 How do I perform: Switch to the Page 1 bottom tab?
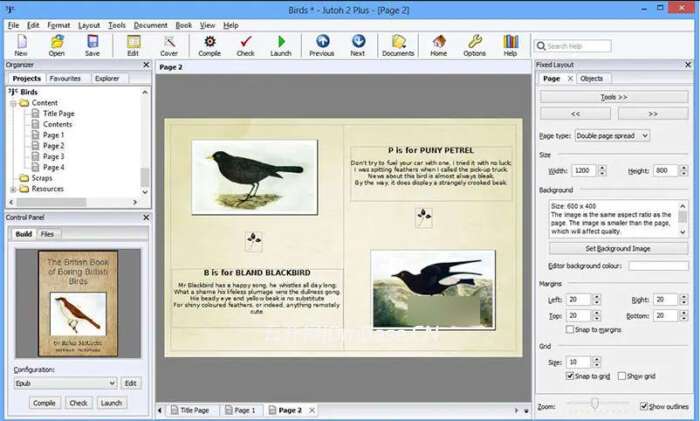240,410
